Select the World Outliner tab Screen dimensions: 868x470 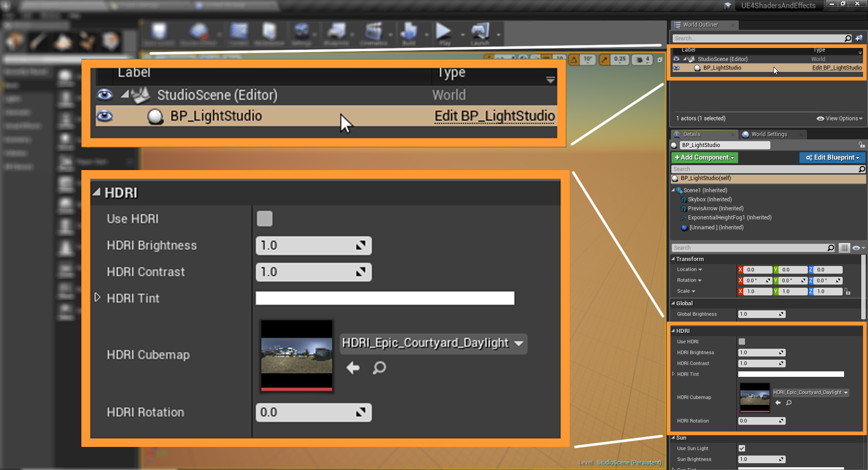coord(700,25)
